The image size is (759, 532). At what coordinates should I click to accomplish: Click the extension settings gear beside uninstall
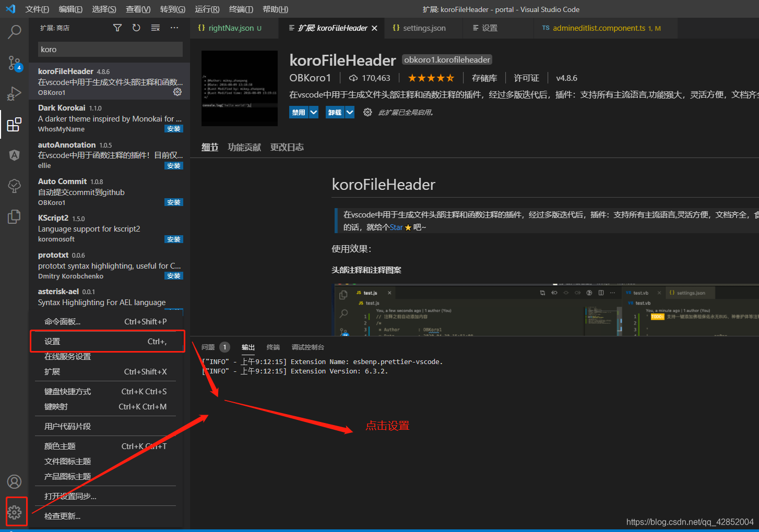coord(367,112)
